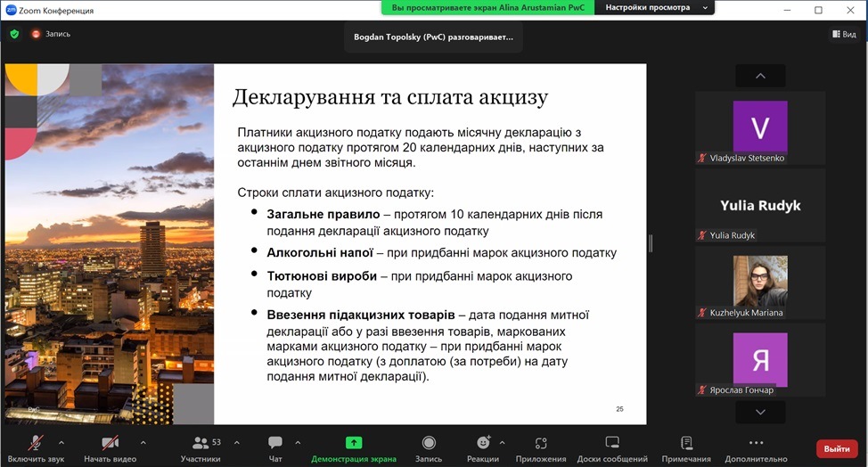Image resolution: width=868 pixels, height=467 pixels.
Task: Start Демонстрация экрана screen share
Action: [354, 449]
